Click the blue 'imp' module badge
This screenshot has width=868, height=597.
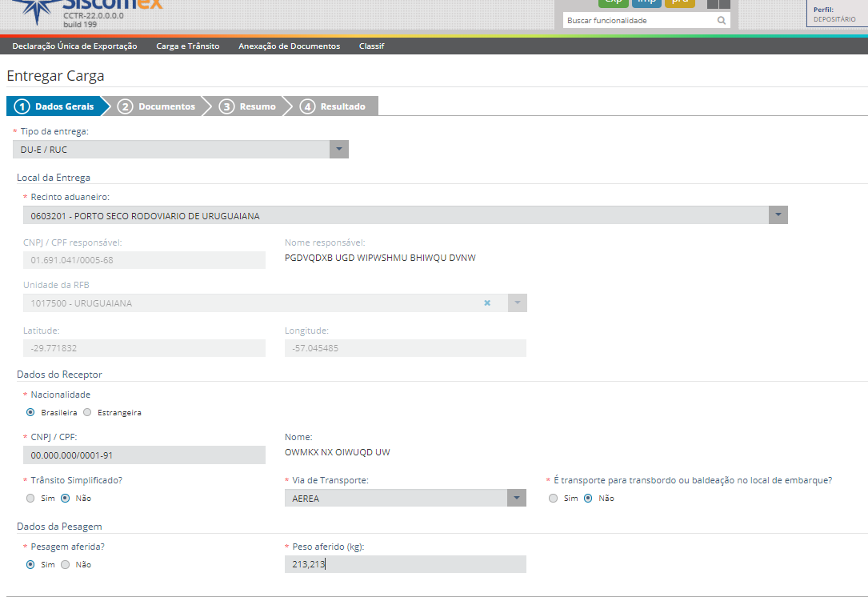point(646,2)
